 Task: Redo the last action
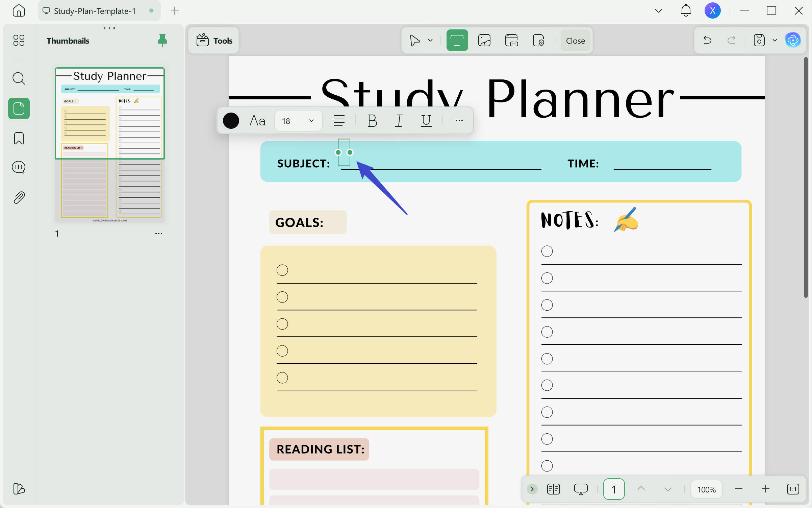(731, 40)
